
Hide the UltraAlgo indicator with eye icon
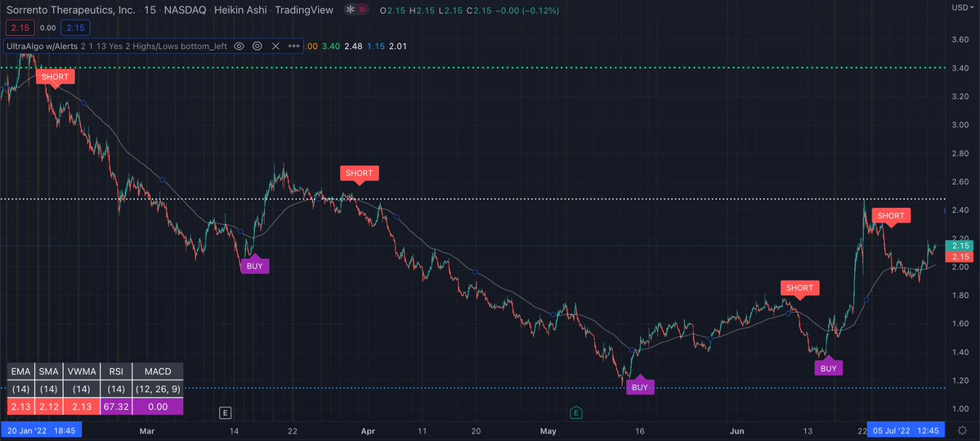(239, 47)
